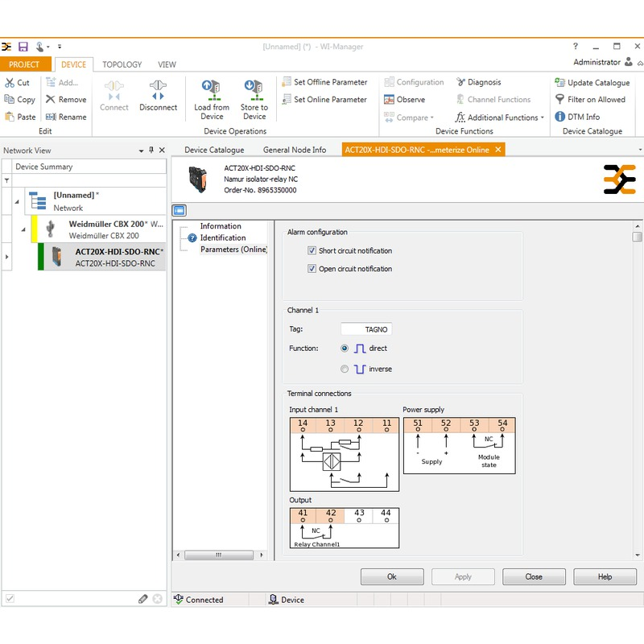Click the Ok button
644x644 pixels.
(x=392, y=576)
